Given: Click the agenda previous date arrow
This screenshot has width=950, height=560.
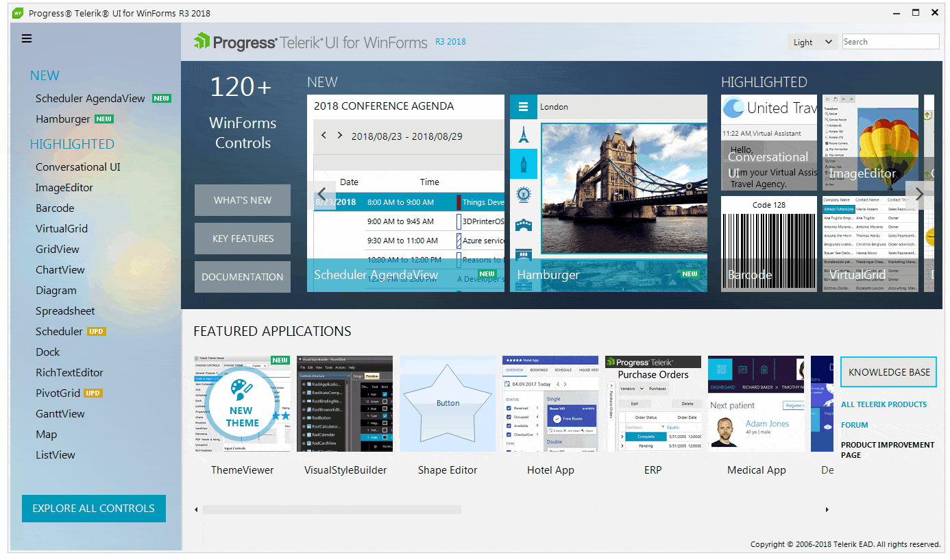Looking at the screenshot, I should coord(324,136).
